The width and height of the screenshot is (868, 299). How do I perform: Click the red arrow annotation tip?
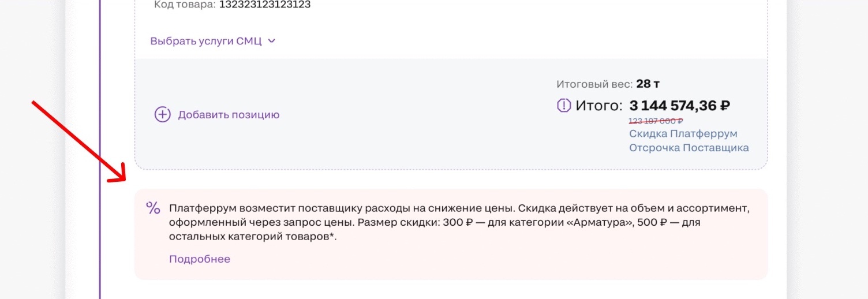[125, 178]
